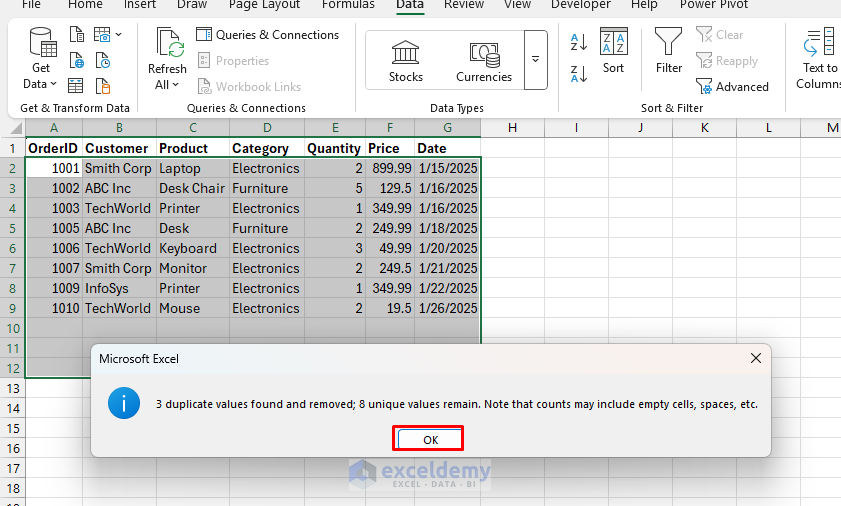
Task: Click the Quantity header cell
Action: click(335, 148)
